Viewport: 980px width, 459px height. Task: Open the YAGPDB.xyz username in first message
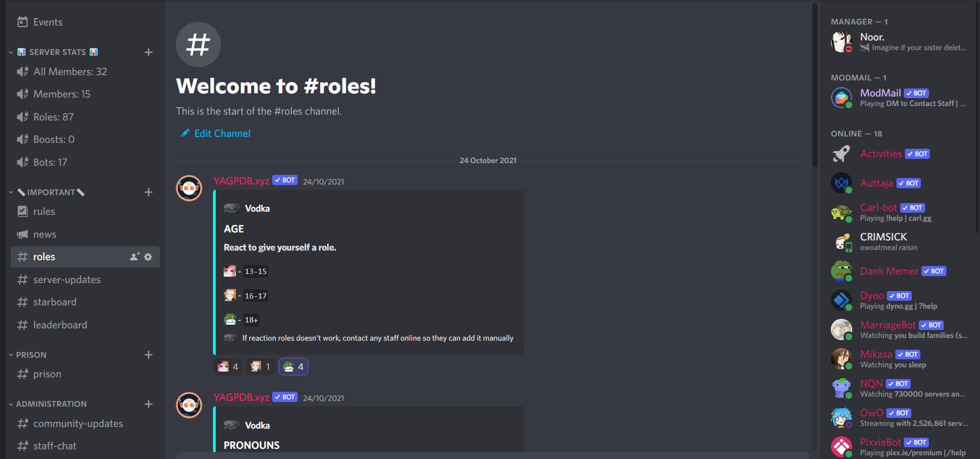coord(241,181)
